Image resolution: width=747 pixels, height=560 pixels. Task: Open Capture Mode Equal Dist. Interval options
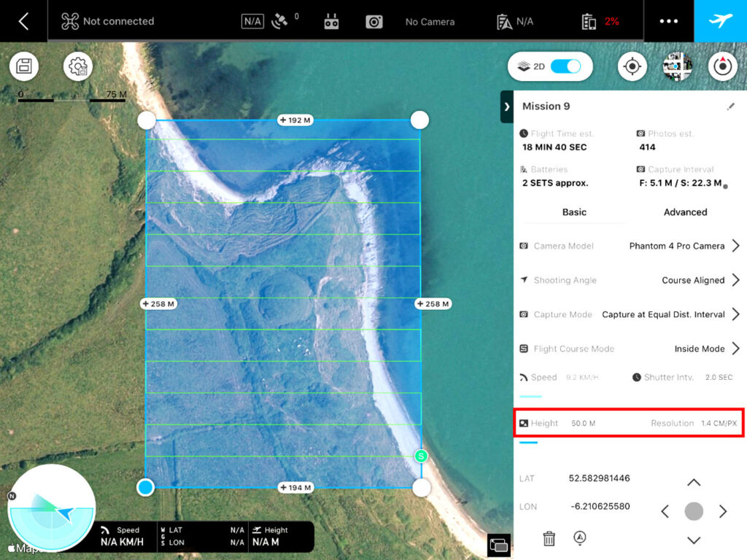tap(629, 314)
